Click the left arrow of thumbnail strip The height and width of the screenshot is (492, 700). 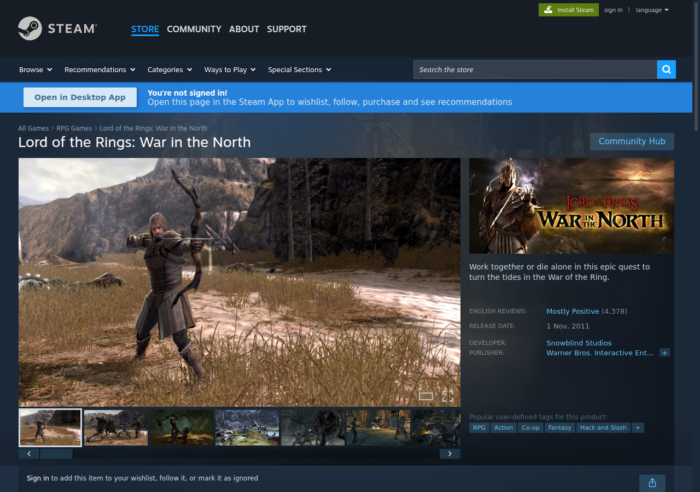(x=29, y=454)
